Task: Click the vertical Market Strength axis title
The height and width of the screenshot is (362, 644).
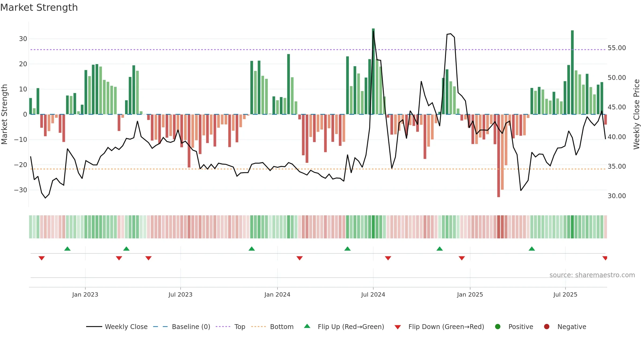Action: pos(4,114)
